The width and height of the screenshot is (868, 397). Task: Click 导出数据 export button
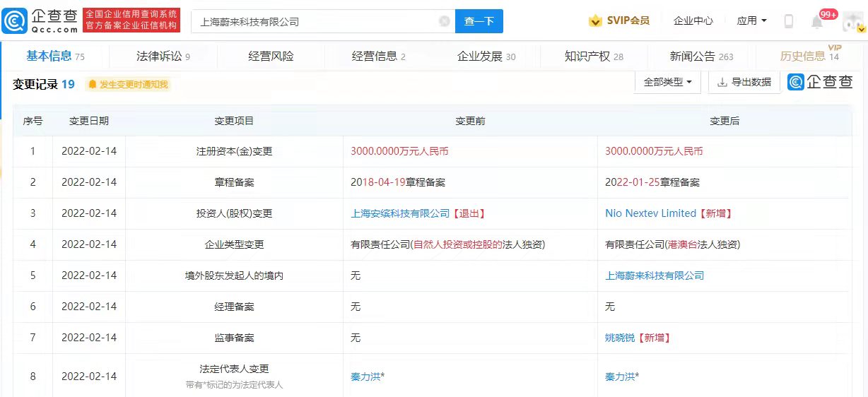coord(744,82)
